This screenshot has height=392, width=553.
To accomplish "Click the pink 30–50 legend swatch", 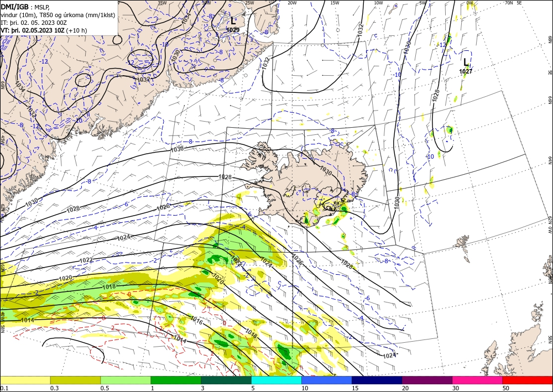I will [478, 380].
